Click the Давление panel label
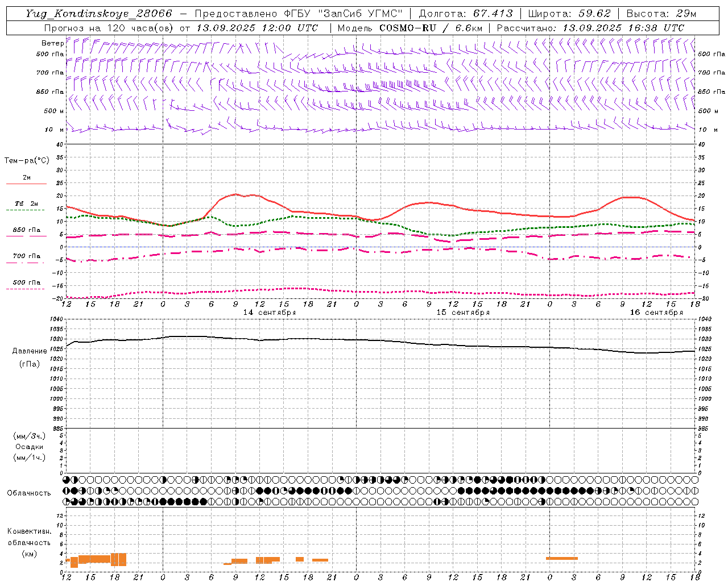The image size is (728, 582). [30, 351]
